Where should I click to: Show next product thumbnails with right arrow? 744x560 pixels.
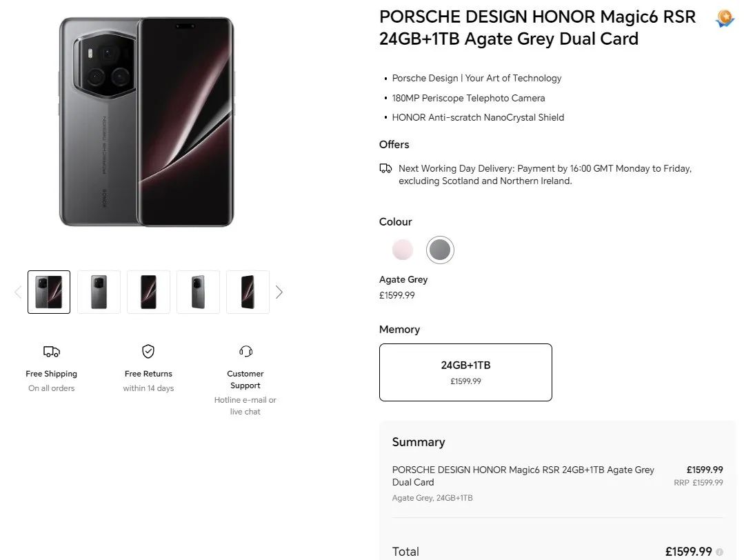[x=279, y=292]
